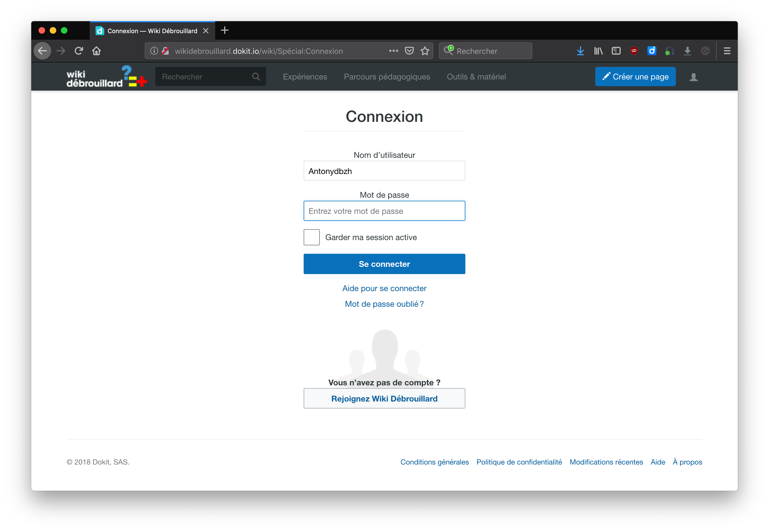Open the Firefox hamburger menu

tap(727, 51)
